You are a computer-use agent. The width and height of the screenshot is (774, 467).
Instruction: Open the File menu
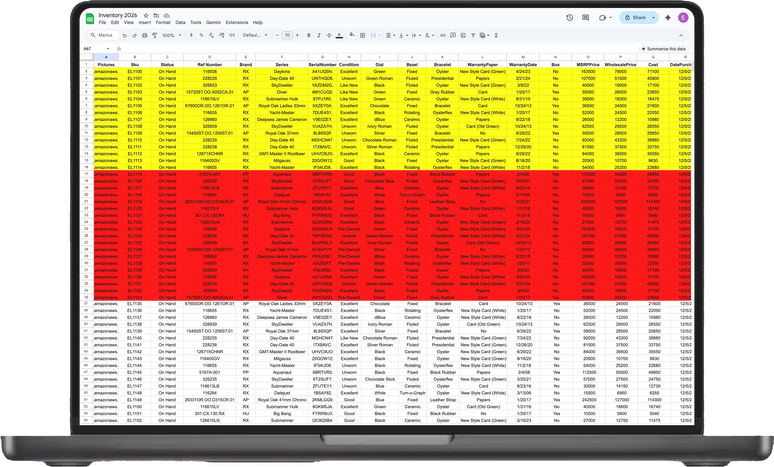(102, 23)
